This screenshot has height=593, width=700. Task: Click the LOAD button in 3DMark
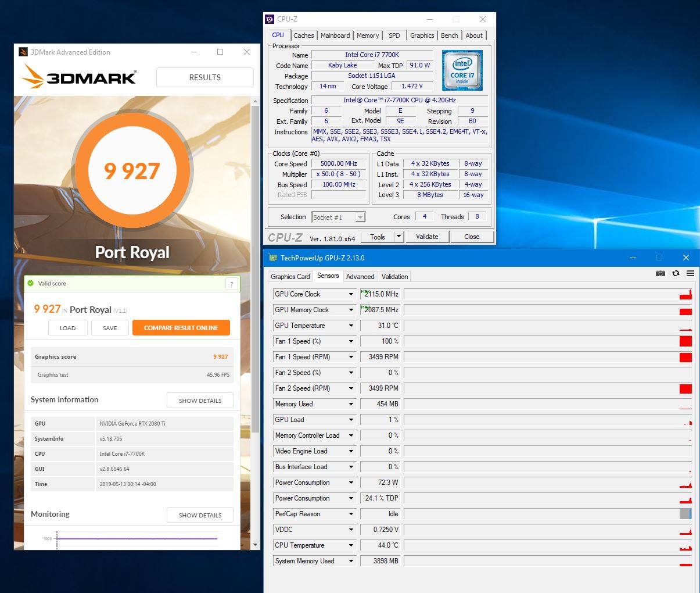(68, 328)
